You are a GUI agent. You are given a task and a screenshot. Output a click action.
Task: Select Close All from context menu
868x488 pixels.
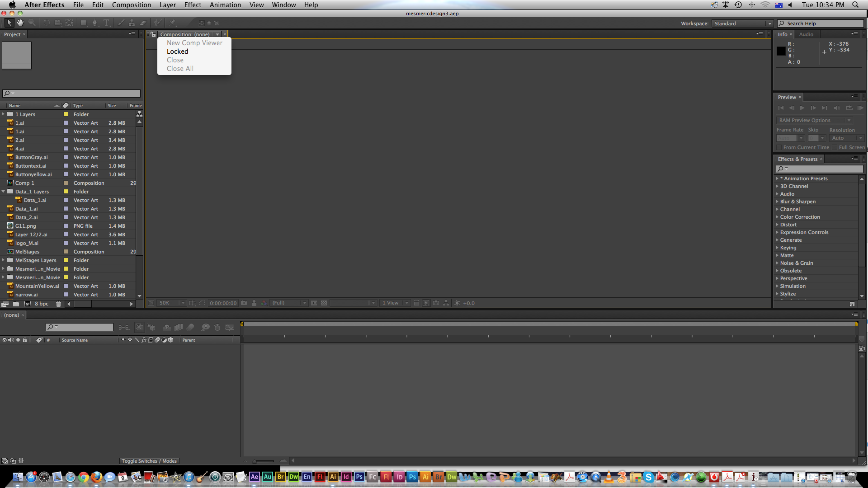click(180, 68)
